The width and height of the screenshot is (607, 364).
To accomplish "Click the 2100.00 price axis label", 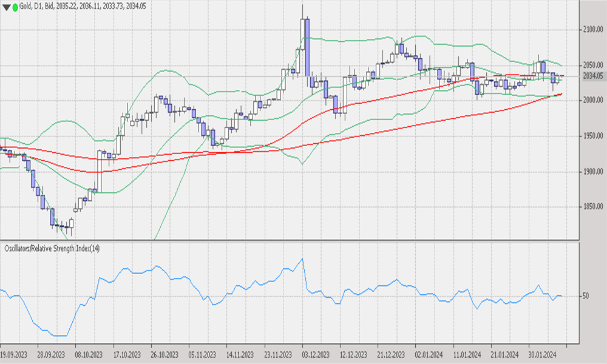I will click(x=592, y=30).
